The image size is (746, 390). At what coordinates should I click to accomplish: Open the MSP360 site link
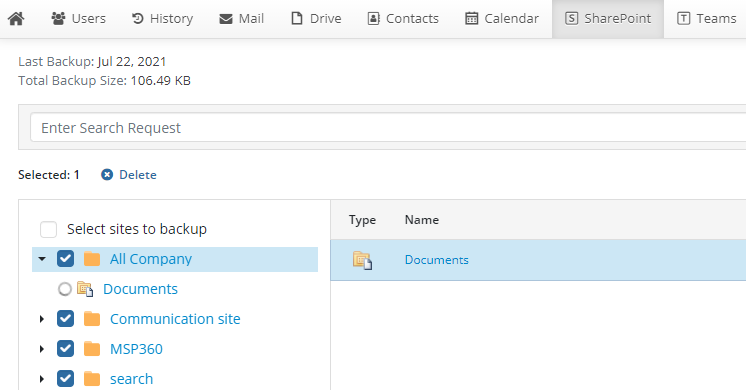[136, 349]
